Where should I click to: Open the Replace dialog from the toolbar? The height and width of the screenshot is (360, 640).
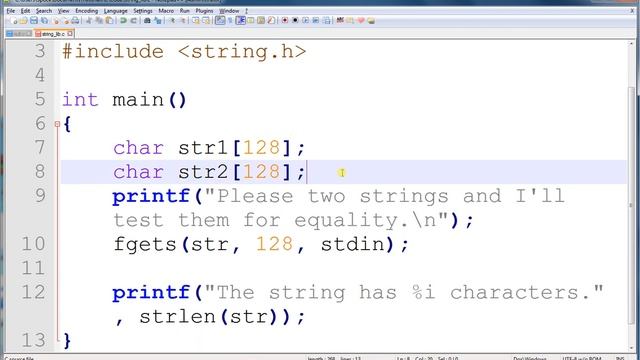pyautogui.click(x=158, y=20)
